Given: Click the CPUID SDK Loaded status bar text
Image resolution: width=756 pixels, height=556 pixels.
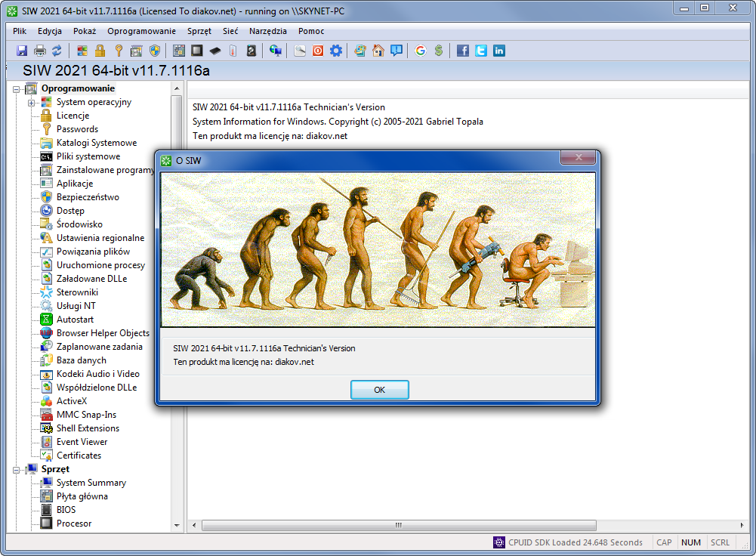Looking at the screenshot, I should click(575, 542).
